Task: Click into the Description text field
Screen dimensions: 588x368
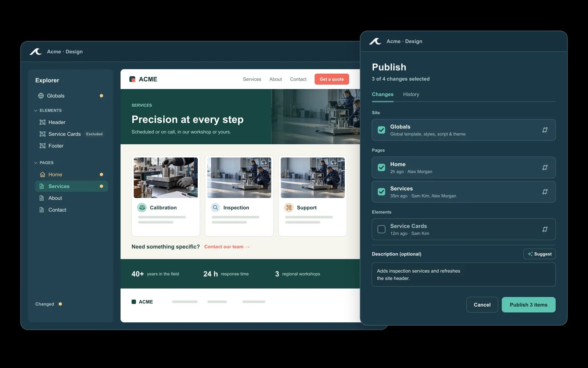Action: 464,275
